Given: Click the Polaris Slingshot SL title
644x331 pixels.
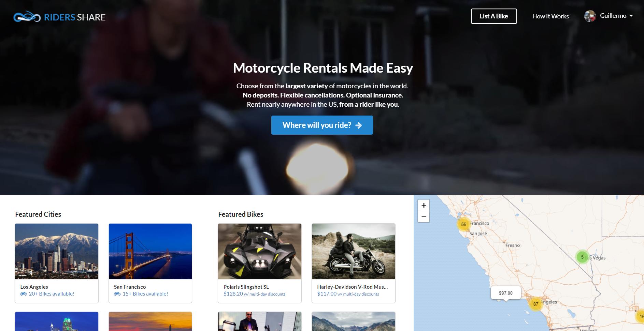Looking at the screenshot, I should 246,287.
